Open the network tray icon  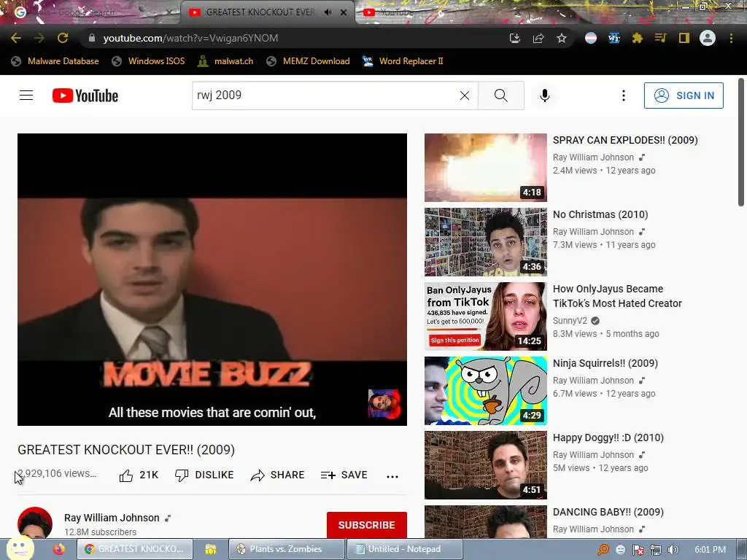pos(656,550)
